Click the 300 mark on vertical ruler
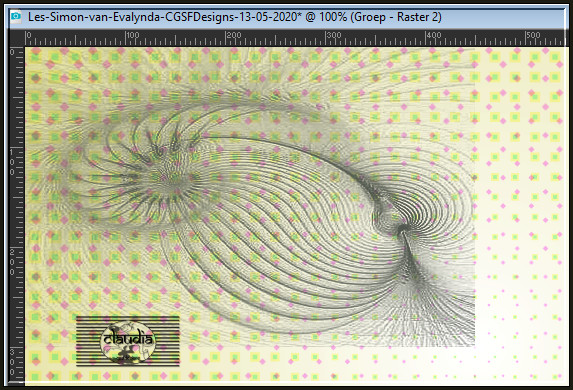Image resolution: width=573 pixels, height=390 pixels. pyautogui.click(x=12, y=362)
